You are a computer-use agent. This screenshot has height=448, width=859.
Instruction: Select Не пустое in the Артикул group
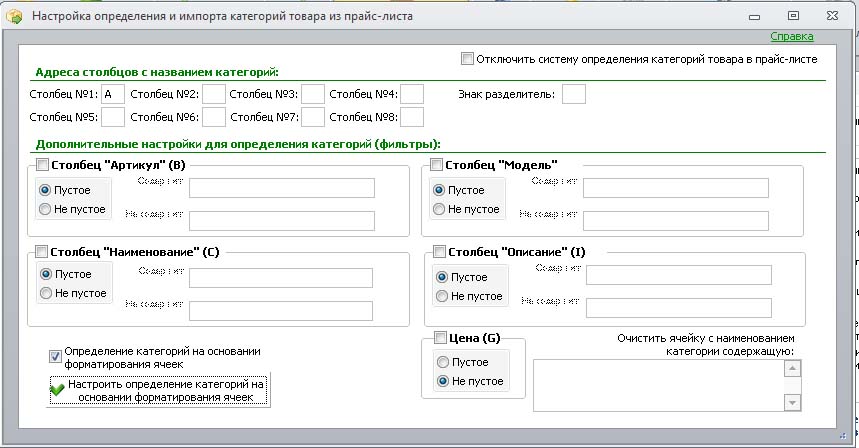click(x=45, y=209)
